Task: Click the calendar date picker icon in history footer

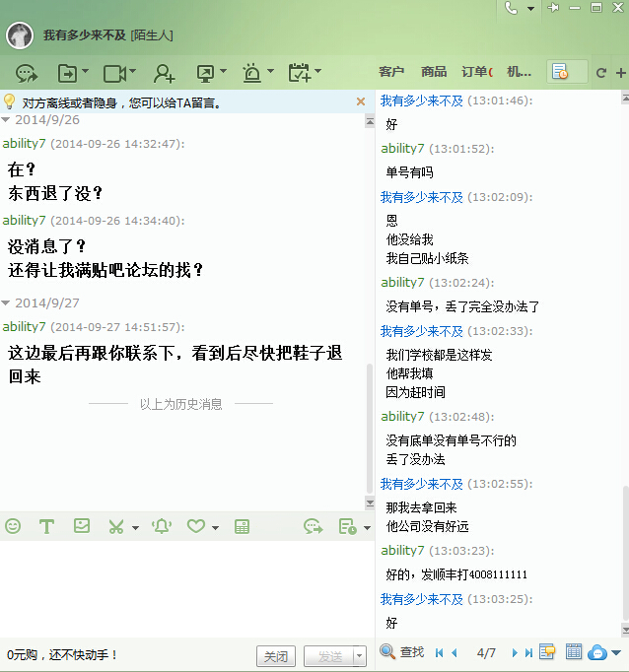Action: coord(573,652)
